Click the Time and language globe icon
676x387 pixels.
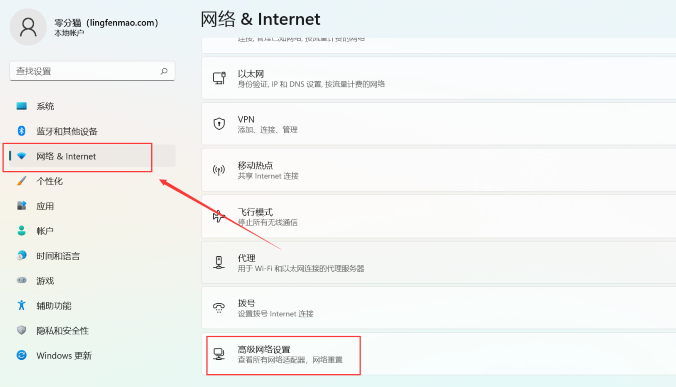22,256
